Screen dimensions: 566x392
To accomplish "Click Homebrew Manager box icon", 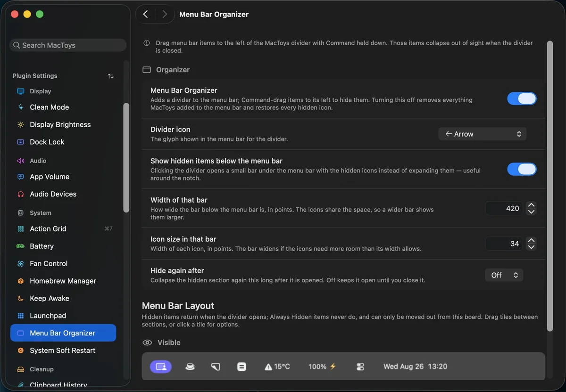I will (x=21, y=281).
